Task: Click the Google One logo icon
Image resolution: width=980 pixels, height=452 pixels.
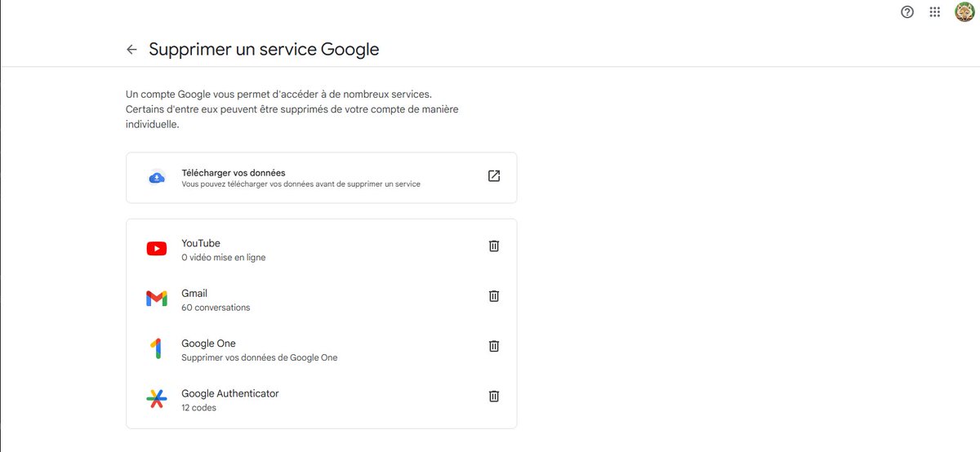Action: tap(157, 349)
